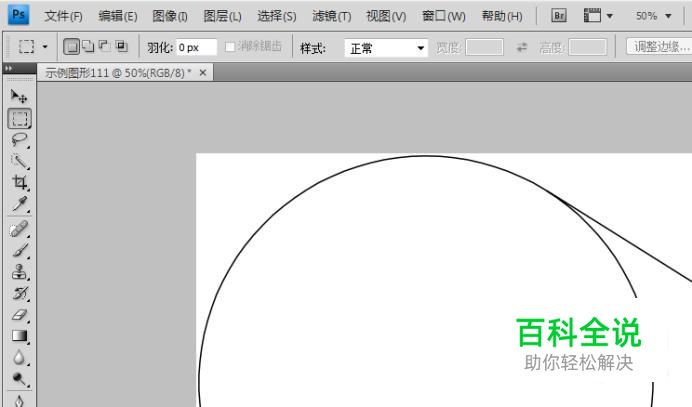Select the Dodge tool
This screenshot has width=692, height=407.
click(x=19, y=379)
